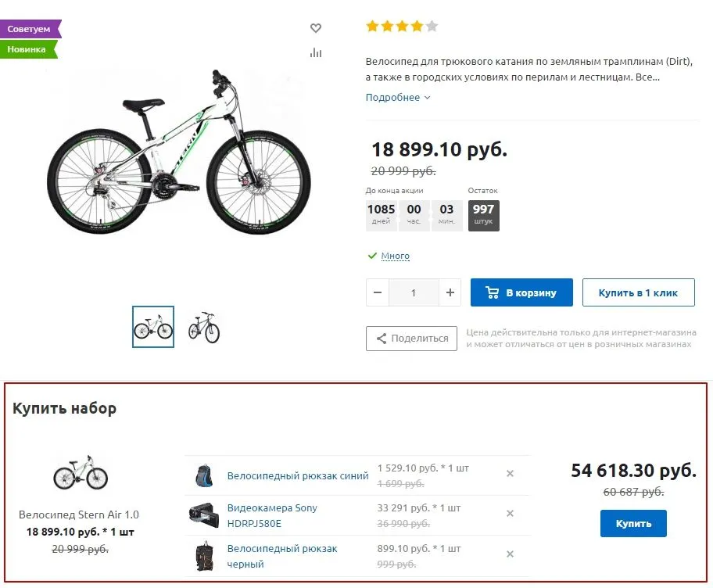Open Видеокамера Sony HDRPJ580E link
713x588 pixels.
point(272,515)
